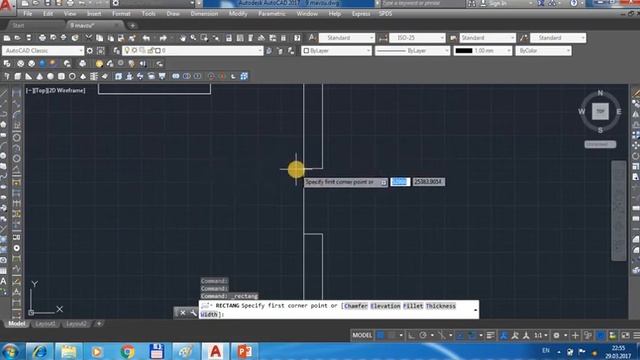Select the Zoom realtime magnifier
This screenshot has height=360, width=640.
coord(193,38)
